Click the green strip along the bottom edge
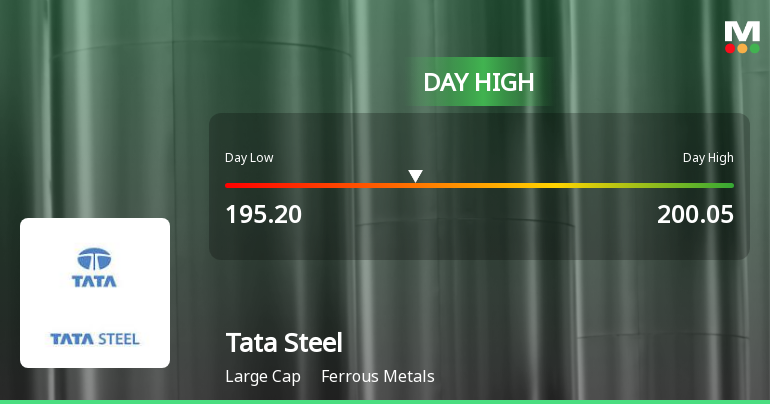The image size is (770, 404). coord(385,401)
